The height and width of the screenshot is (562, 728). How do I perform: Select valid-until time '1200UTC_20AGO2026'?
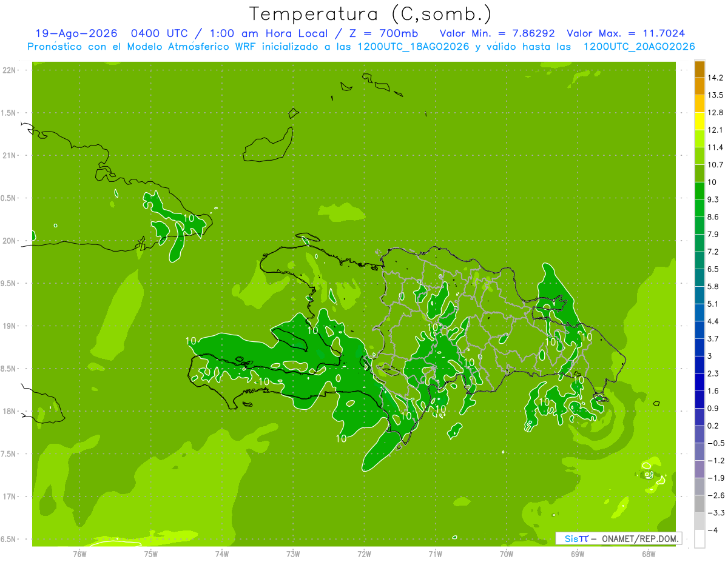[639, 47]
